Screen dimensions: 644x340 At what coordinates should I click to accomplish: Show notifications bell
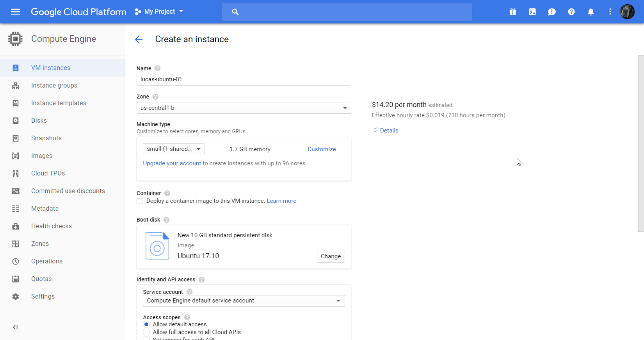pyautogui.click(x=591, y=12)
